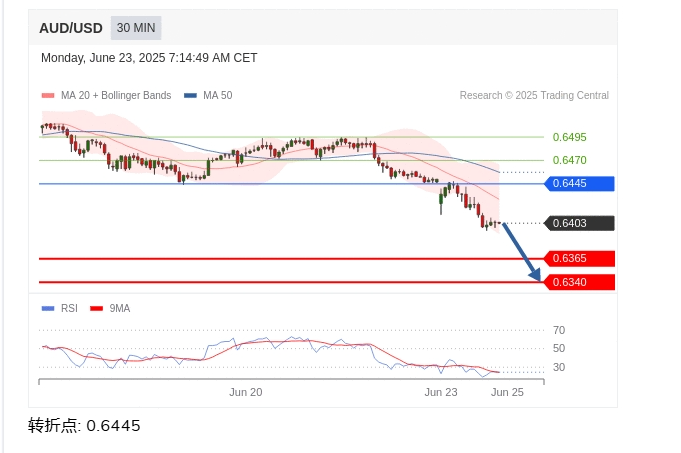
Task: Click the red 0.6365 support price tag
Action: coord(580,258)
